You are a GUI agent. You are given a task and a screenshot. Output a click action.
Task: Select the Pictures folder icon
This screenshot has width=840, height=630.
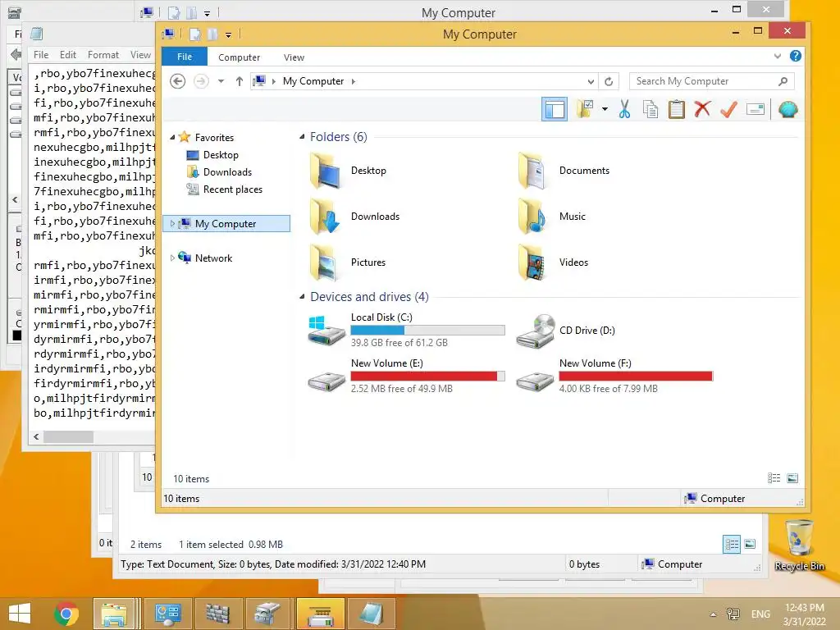click(x=325, y=262)
